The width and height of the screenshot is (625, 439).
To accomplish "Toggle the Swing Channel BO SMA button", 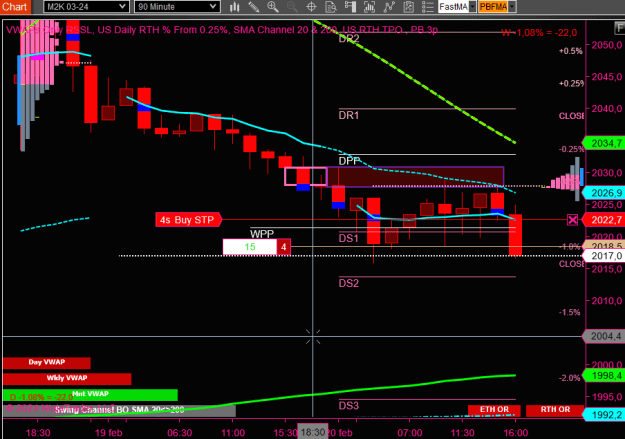I will 119,410.
